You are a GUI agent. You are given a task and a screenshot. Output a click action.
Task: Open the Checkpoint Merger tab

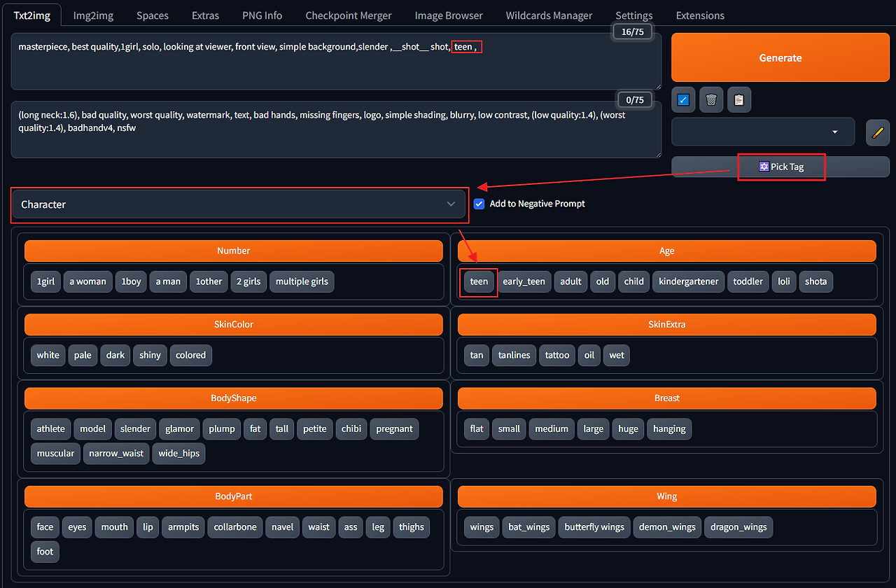[349, 15]
